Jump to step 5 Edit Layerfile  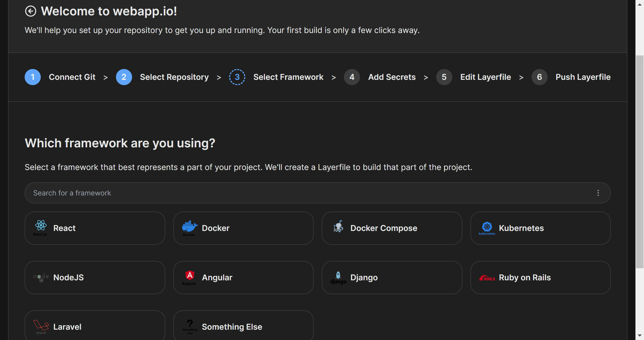coord(444,77)
